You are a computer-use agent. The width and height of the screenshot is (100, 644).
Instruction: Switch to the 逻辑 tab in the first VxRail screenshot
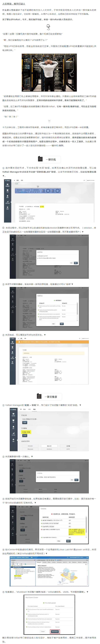tap(22, 180)
